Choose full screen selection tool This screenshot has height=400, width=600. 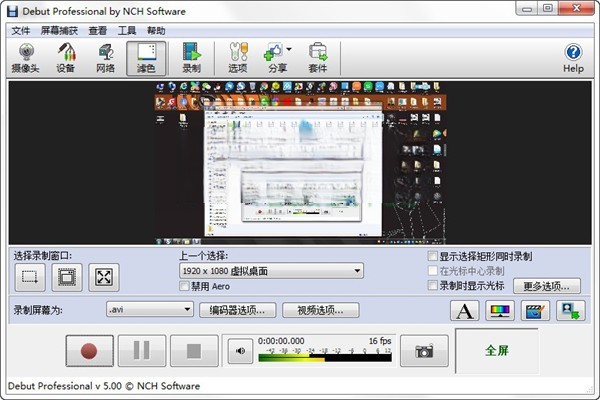click(104, 277)
